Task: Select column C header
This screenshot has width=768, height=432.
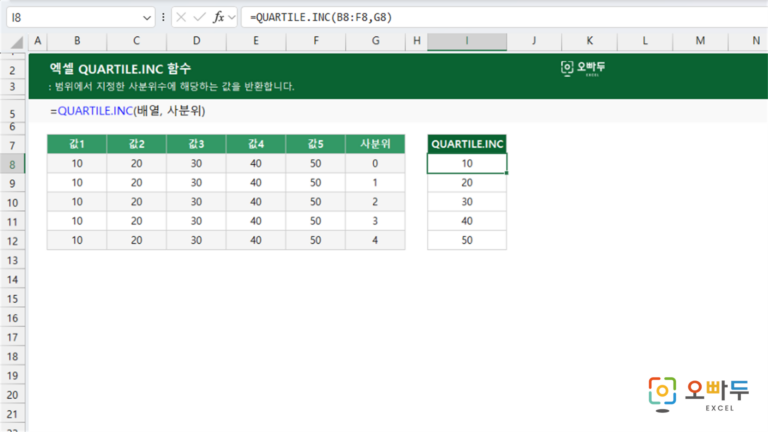Action: 137,41
